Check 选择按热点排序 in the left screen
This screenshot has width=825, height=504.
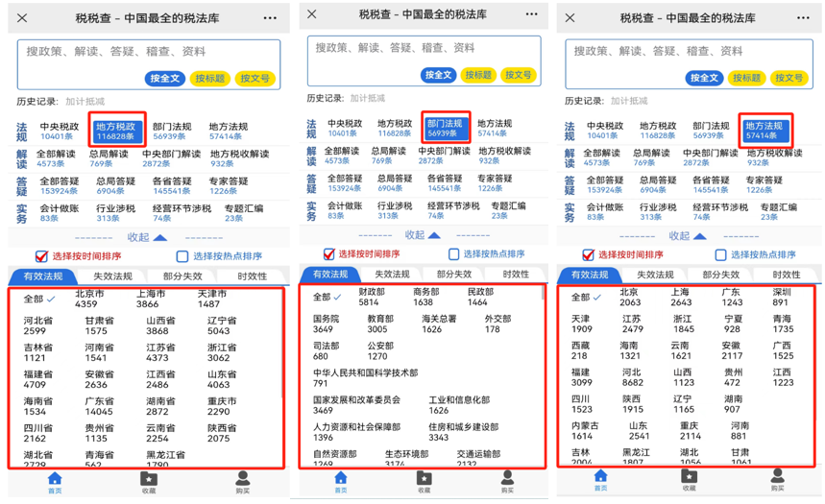pos(182,256)
